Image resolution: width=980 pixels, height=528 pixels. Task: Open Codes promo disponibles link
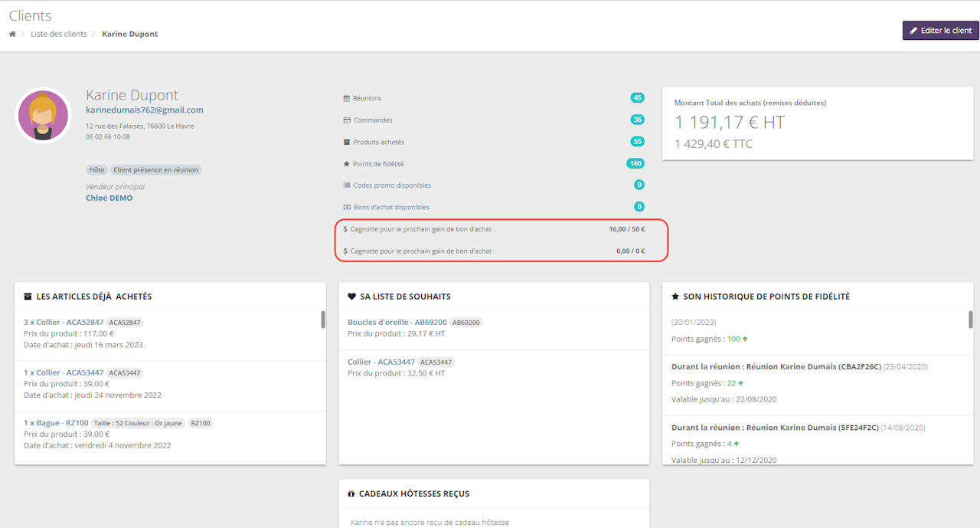392,185
